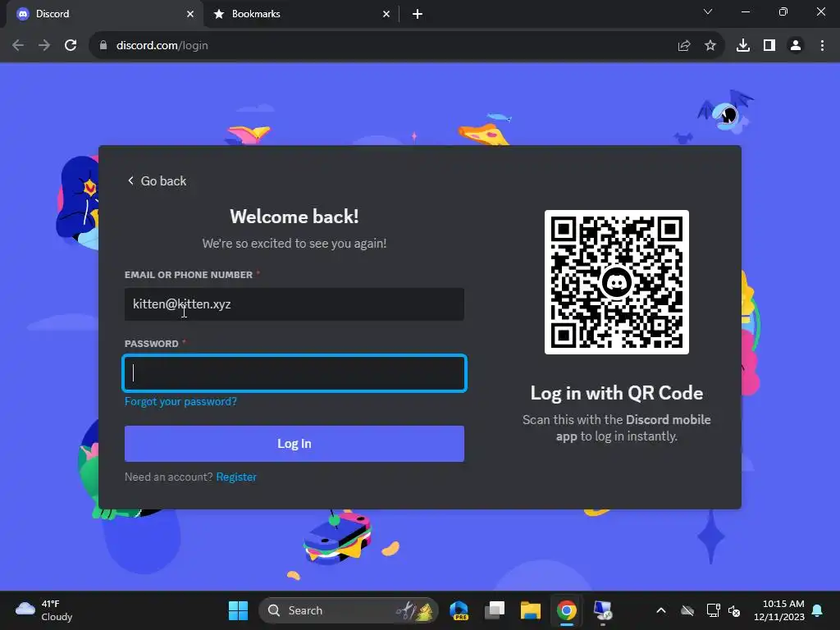Open the notification bell
This screenshot has width=840, height=630.
[x=818, y=610]
